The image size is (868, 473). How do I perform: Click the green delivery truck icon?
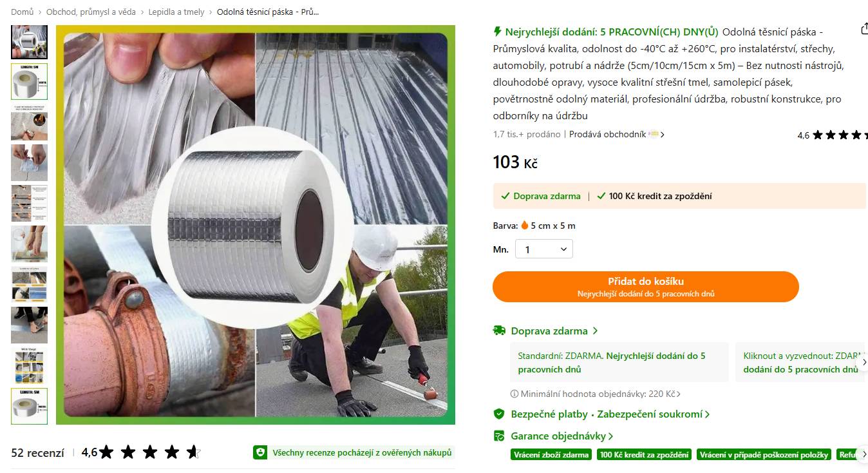click(499, 331)
